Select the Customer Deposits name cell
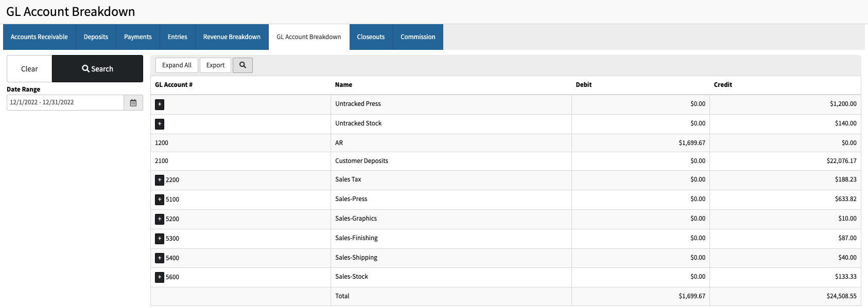The height and width of the screenshot is (308, 868). point(451,161)
